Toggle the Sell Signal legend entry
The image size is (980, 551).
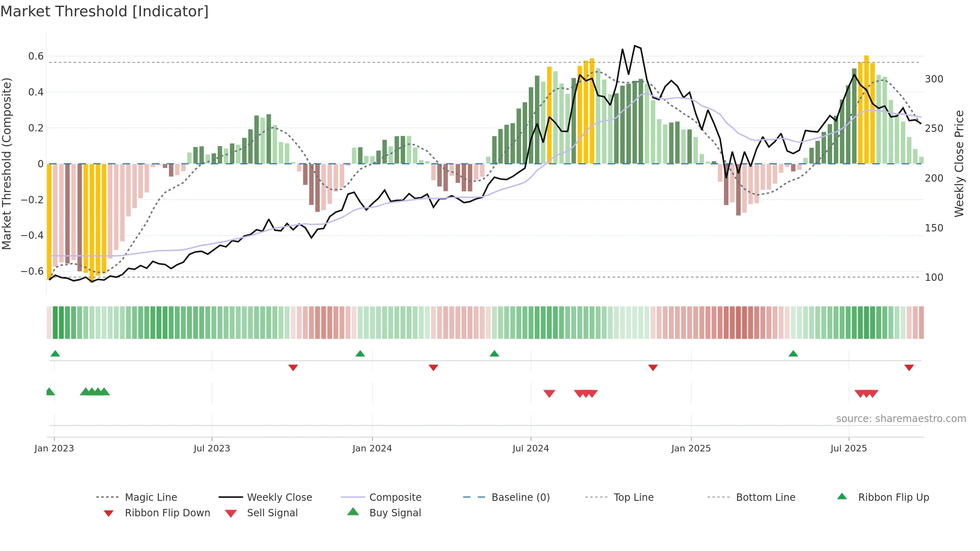coord(261,513)
